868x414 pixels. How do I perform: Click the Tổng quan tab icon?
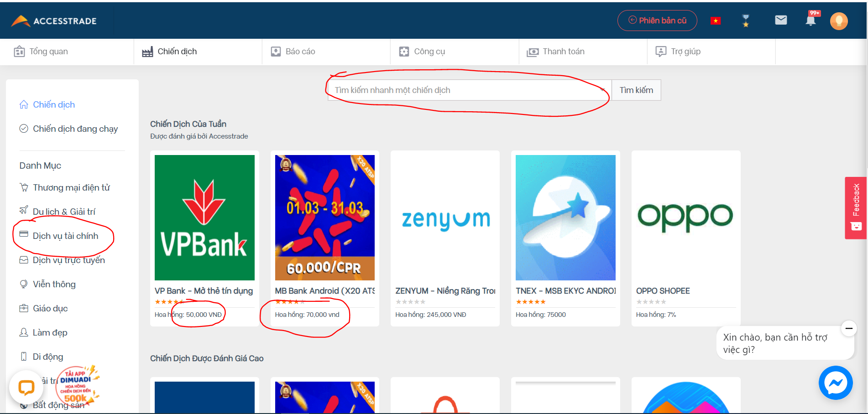(x=19, y=52)
